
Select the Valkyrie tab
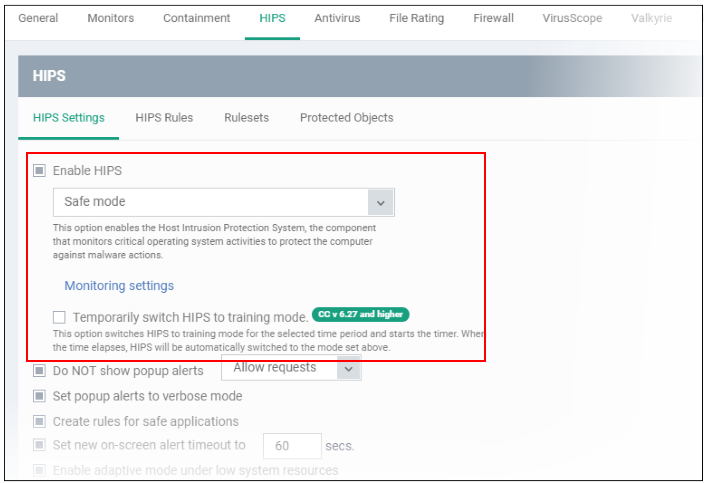click(652, 18)
